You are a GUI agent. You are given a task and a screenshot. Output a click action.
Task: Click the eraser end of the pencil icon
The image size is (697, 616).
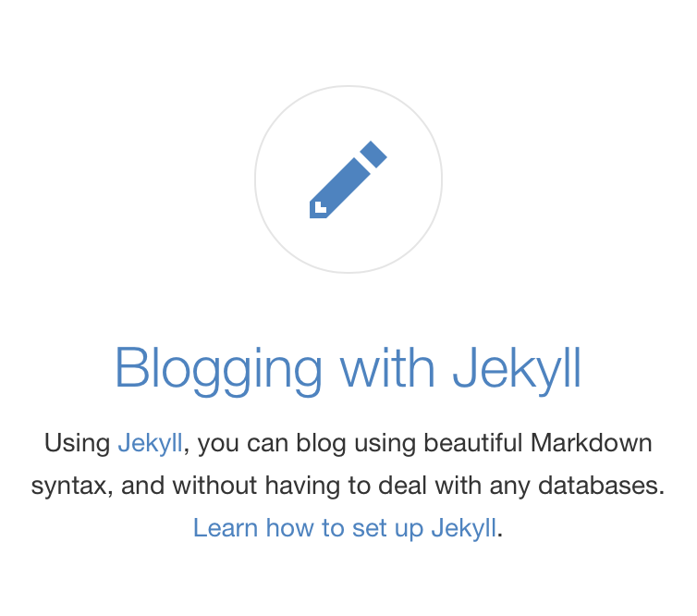tap(373, 154)
